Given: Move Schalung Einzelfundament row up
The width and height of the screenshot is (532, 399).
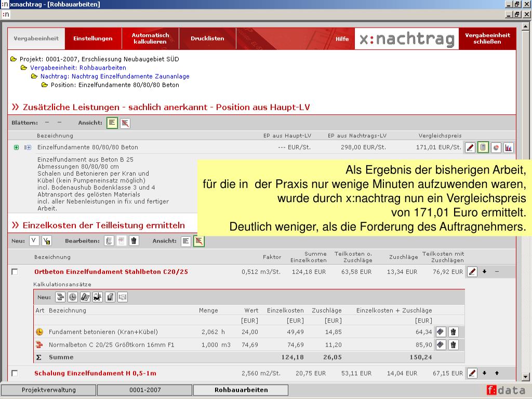Looking at the screenshot, I should tap(497, 373).
